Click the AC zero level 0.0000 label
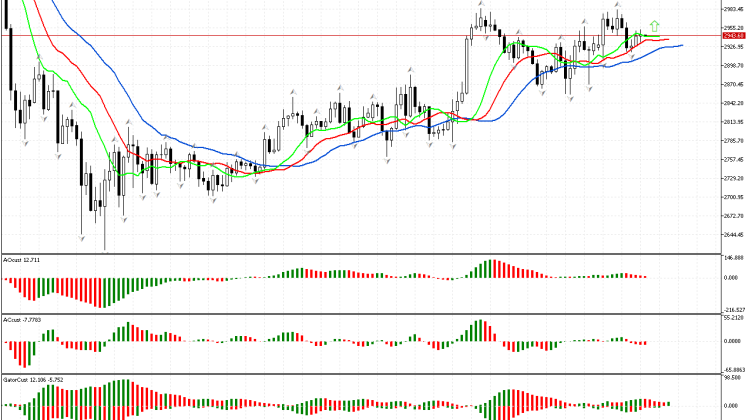This screenshot has height=420, width=752. tap(733, 341)
